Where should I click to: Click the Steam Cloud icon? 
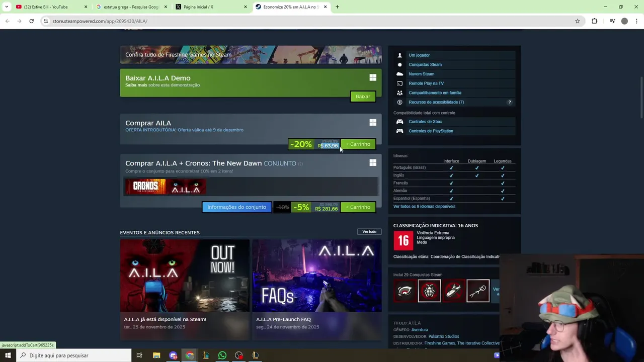(400, 74)
